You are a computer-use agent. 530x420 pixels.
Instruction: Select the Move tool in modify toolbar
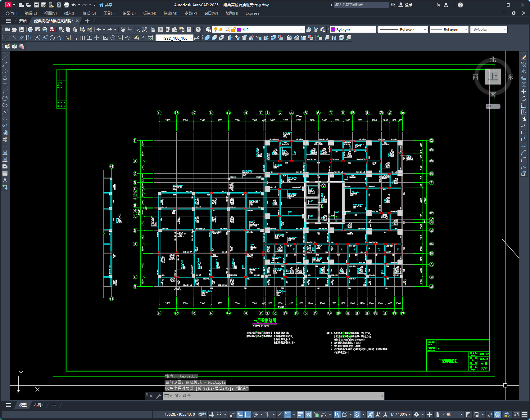pos(524,92)
